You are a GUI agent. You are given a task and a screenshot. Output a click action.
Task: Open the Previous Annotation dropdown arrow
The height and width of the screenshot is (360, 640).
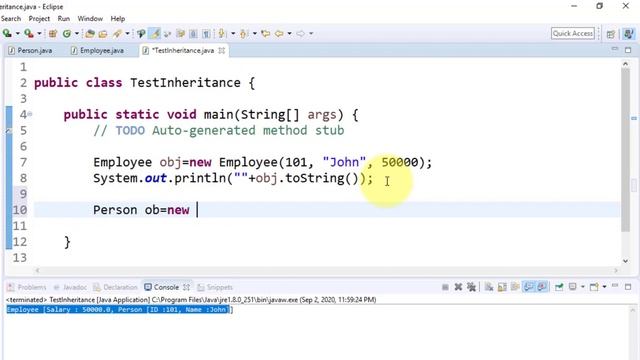[x=255, y=33]
